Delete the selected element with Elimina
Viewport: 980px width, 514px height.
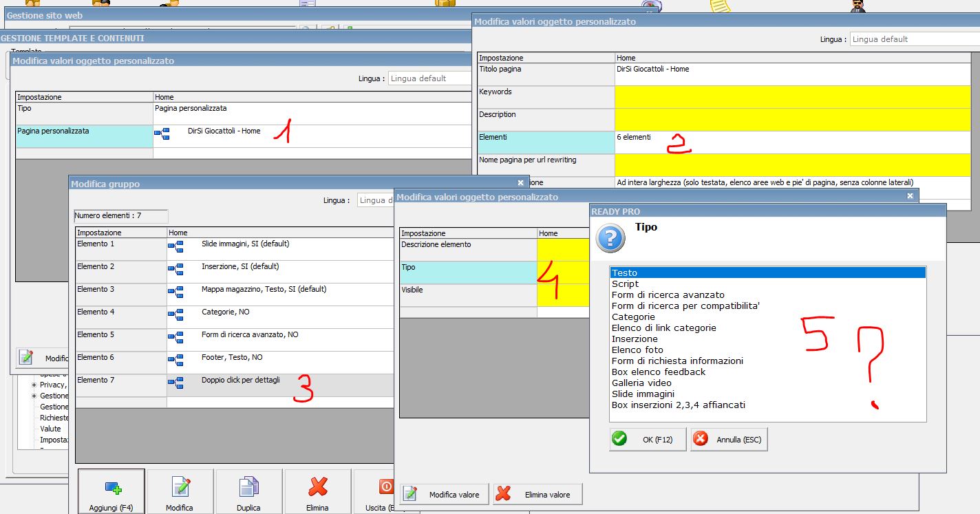point(317,493)
